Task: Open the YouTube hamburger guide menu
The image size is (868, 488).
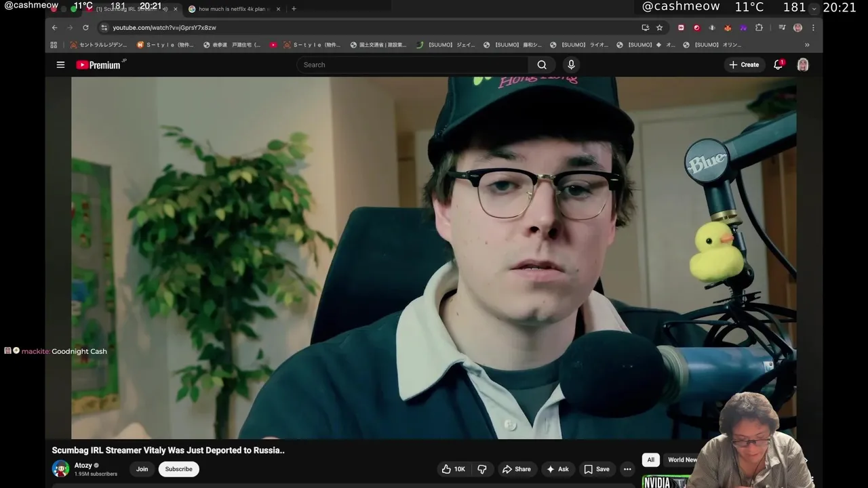Action: point(60,64)
